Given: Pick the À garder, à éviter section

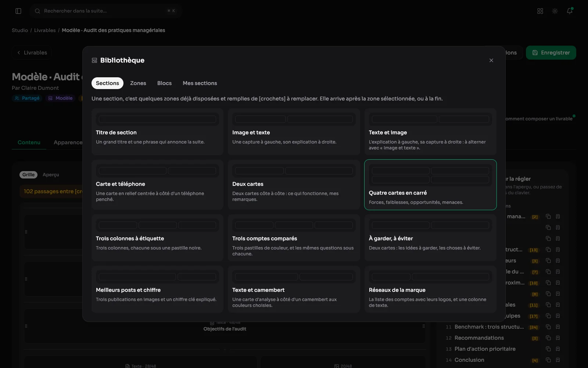Looking at the screenshot, I should 430,238.
